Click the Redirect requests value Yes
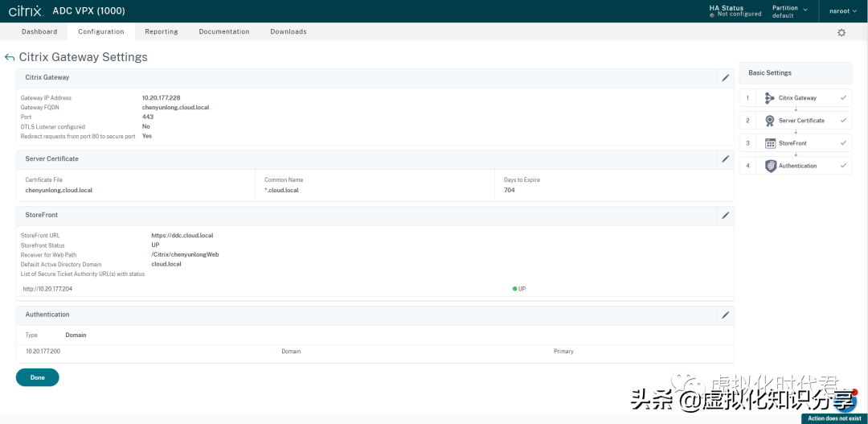 coord(147,136)
